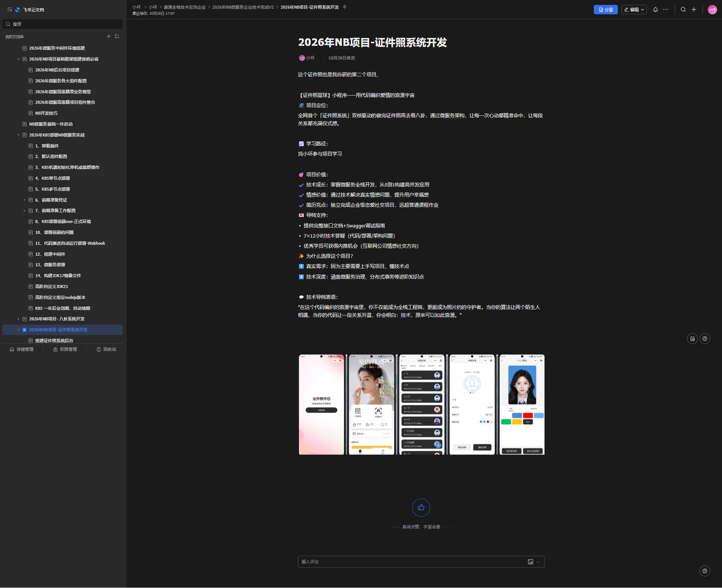The height and width of the screenshot is (588, 722).
Task: Expand the 编辑 mode dropdown
Action: [643, 10]
